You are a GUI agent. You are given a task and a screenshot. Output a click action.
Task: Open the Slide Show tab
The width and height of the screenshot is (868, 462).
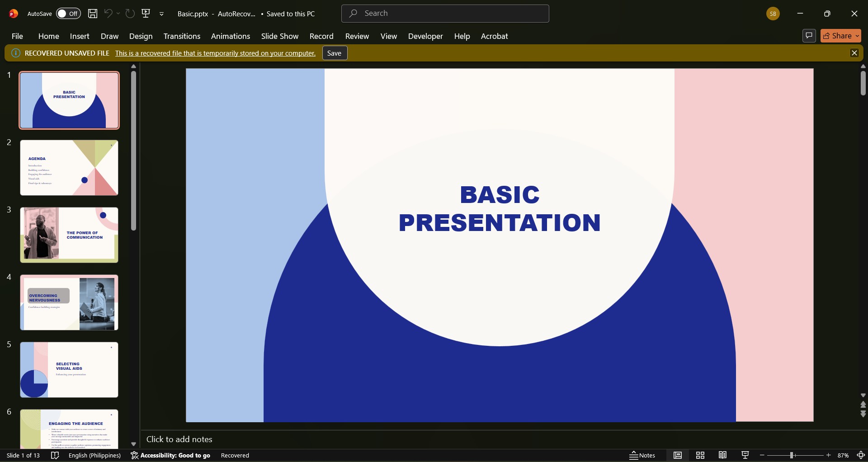click(280, 36)
